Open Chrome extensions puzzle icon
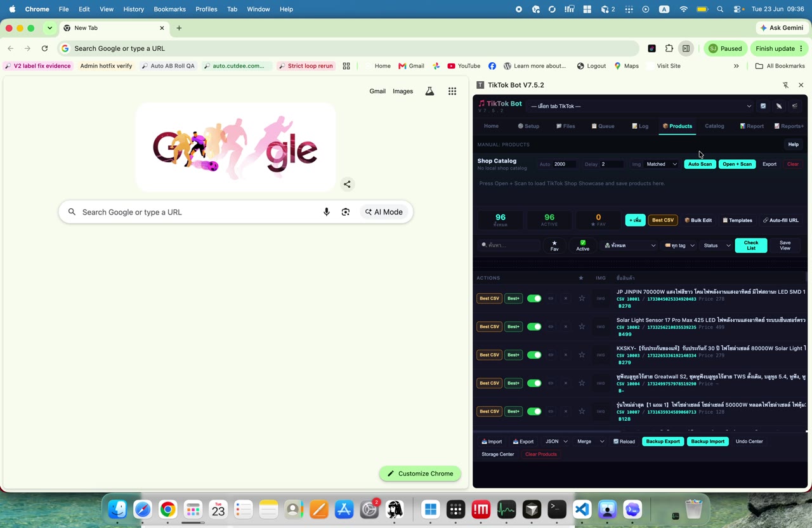 pyautogui.click(x=669, y=48)
